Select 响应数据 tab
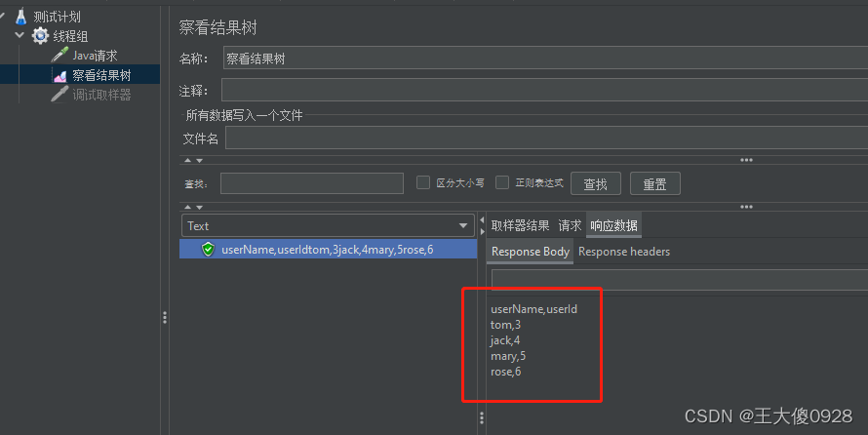The width and height of the screenshot is (868, 435). point(613,225)
